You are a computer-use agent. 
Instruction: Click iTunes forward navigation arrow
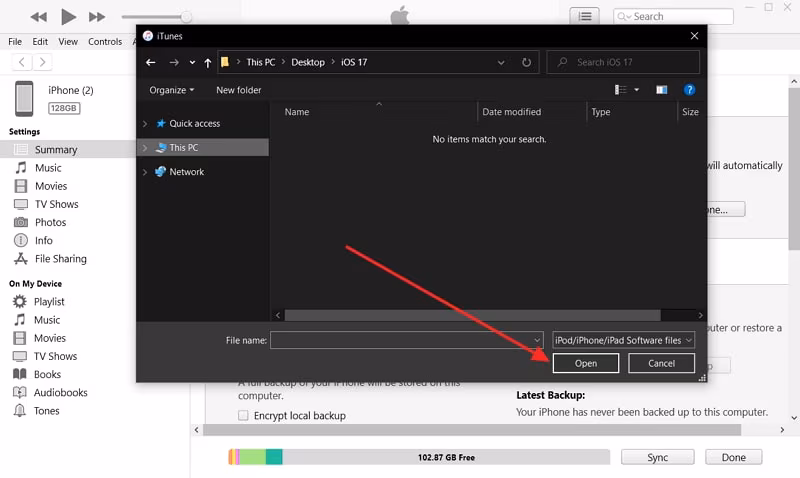click(x=42, y=62)
